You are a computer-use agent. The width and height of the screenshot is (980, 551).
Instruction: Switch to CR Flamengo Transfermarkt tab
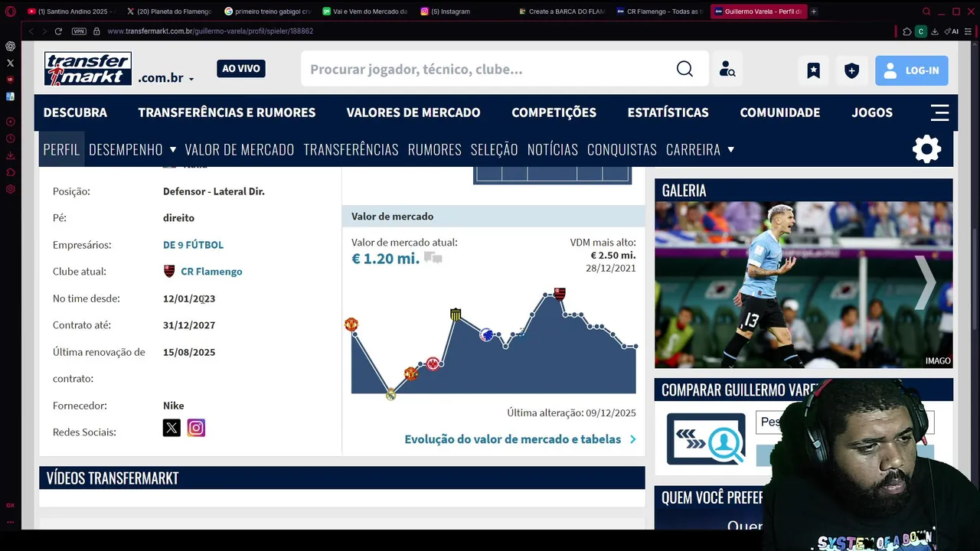tap(659, 11)
